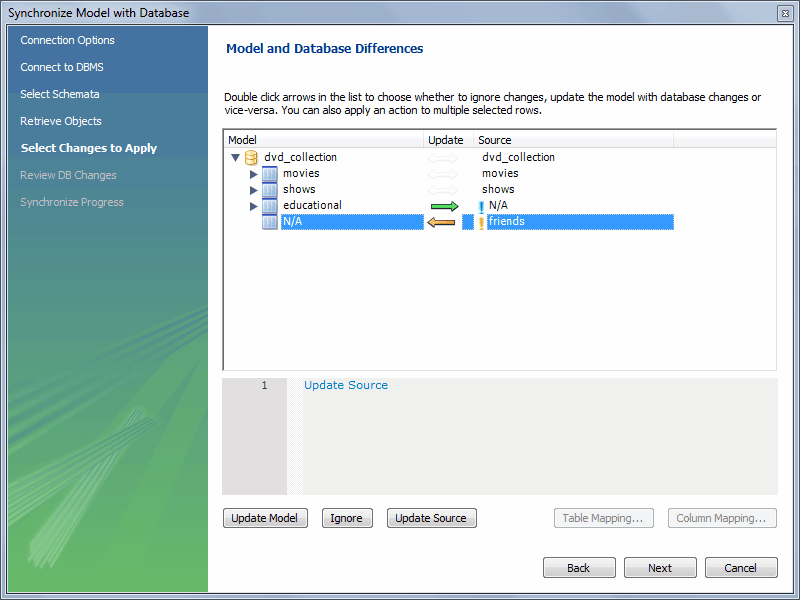Screen dimensions: 800x600
Task: Click Next to continue the wizard
Action: [x=660, y=567]
